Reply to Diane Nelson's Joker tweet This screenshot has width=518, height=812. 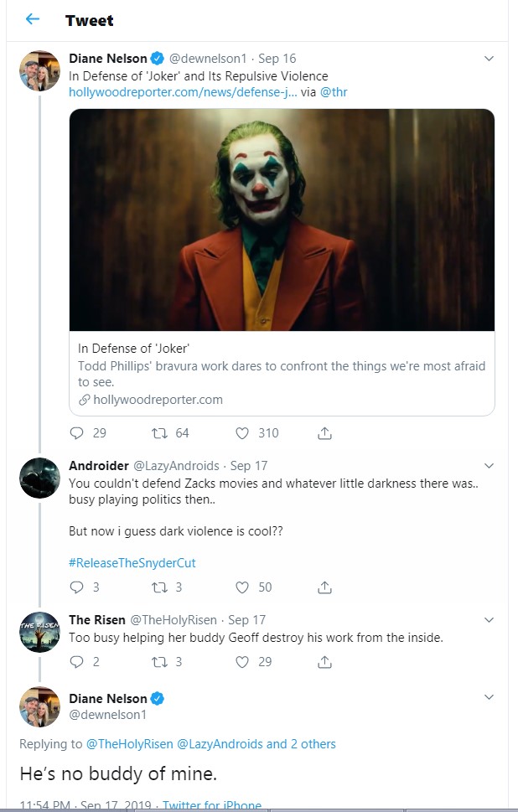76,433
